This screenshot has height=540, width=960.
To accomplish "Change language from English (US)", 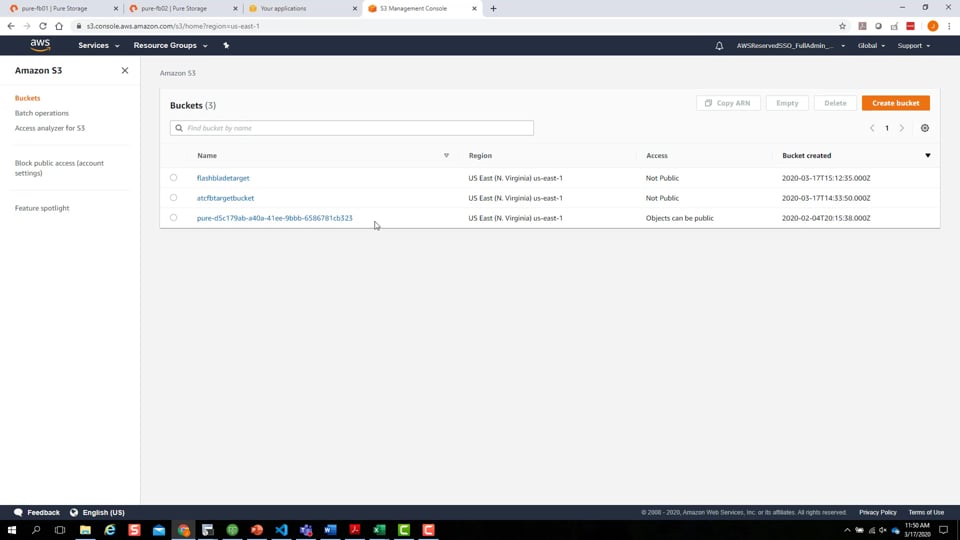I will coord(97,512).
